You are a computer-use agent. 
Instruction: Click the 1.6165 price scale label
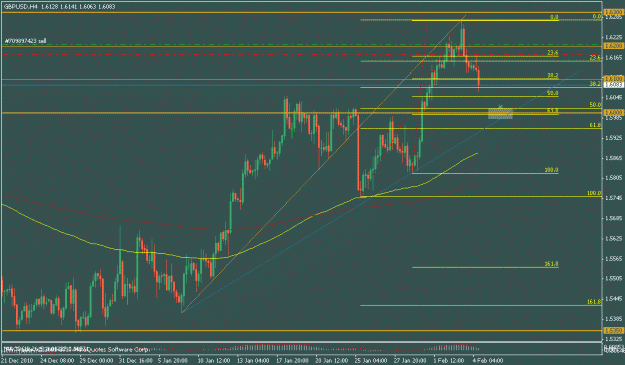click(613, 58)
